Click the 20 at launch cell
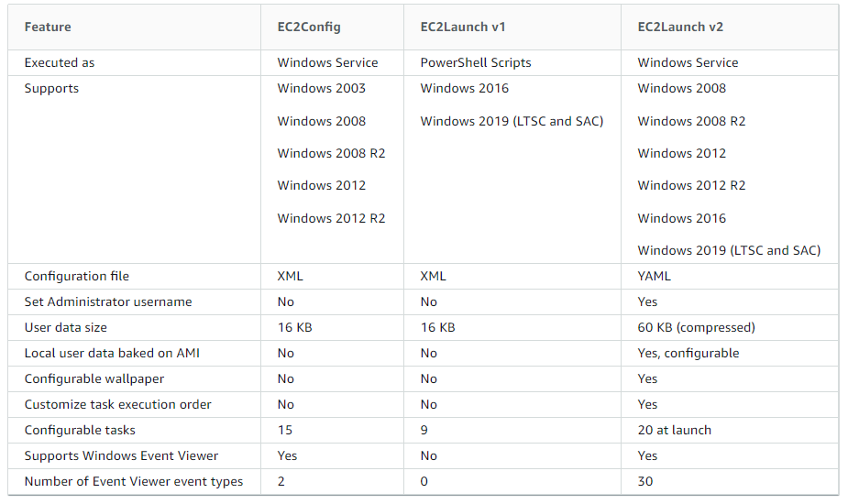The image size is (848, 504). 675,431
